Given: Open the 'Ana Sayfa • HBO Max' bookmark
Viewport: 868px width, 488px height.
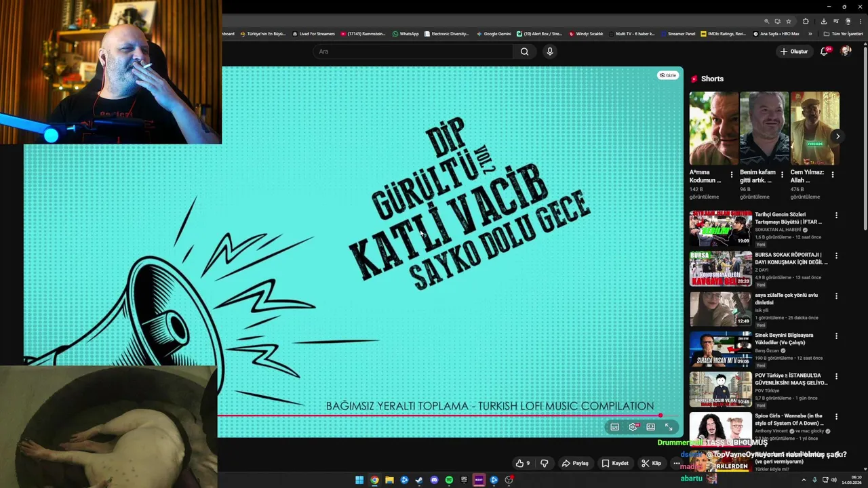Looking at the screenshot, I should [776, 34].
